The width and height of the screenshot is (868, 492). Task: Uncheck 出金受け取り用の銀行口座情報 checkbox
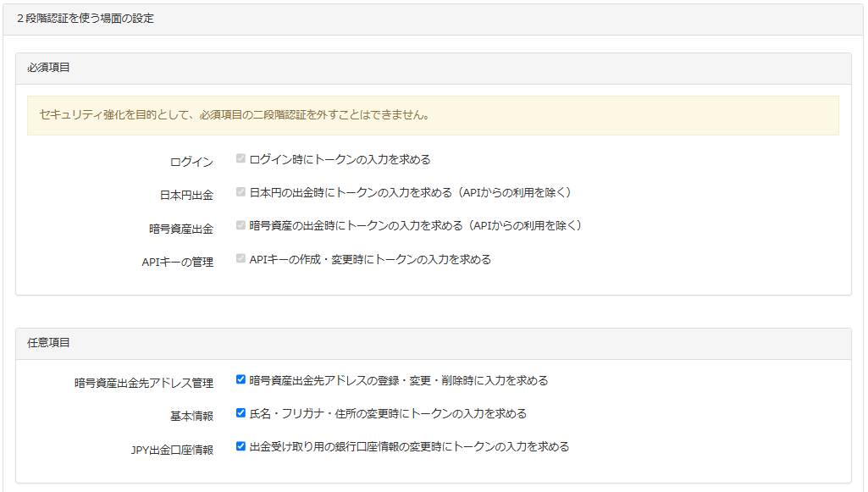coord(240,446)
